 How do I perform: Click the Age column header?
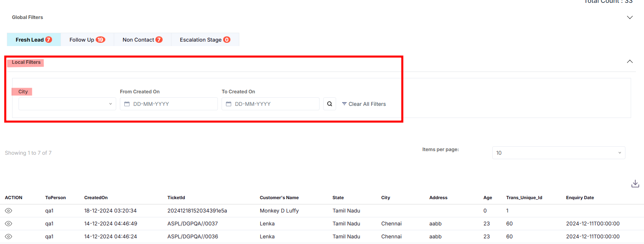pyautogui.click(x=488, y=198)
